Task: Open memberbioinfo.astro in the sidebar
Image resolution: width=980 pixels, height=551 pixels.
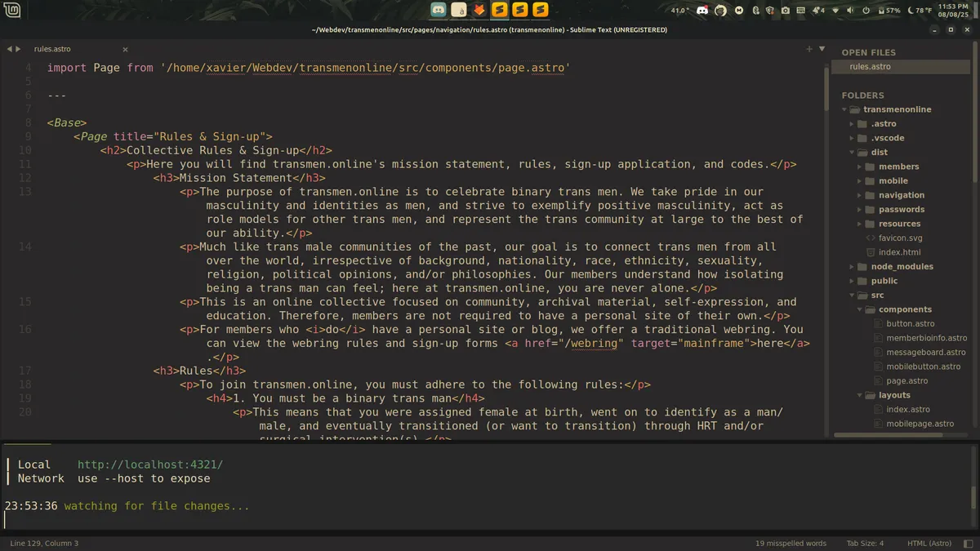Action: (x=926, y=338)
